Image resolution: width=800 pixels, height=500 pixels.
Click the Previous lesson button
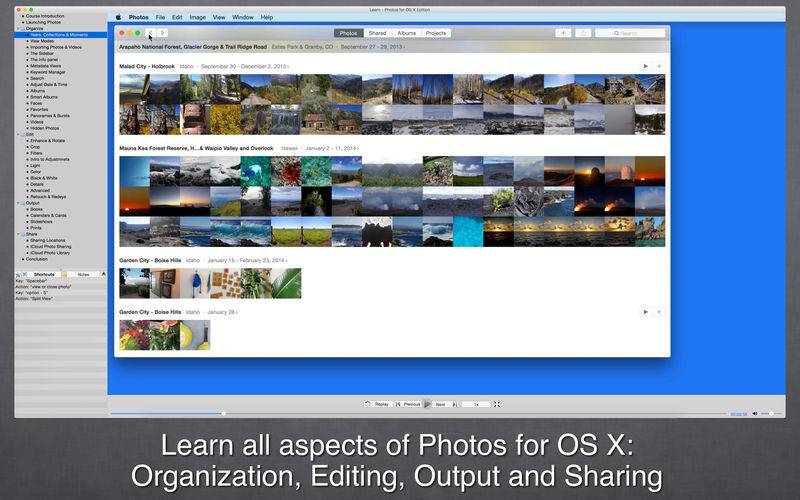tap(408, 404)
